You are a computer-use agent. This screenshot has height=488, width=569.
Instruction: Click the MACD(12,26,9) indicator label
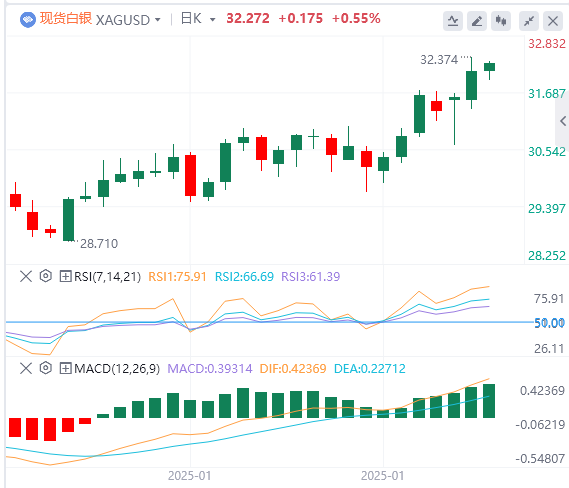click(x=117, y=369)
